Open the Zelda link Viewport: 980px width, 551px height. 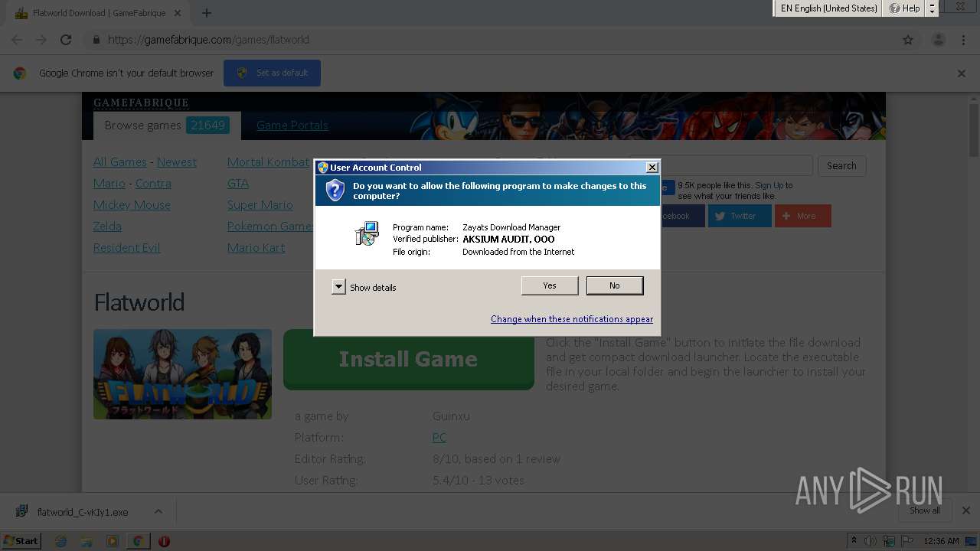[107, 227]
